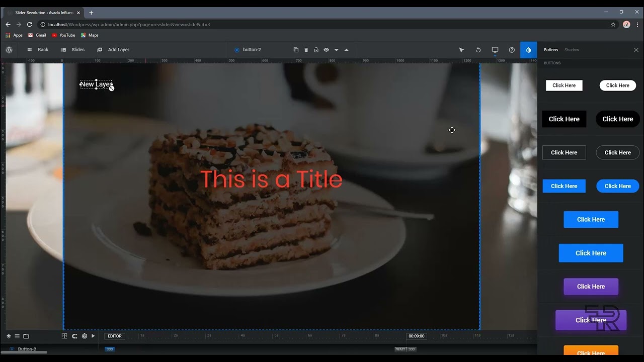
Task: Move the layer up with the up arrow
Action: [346, 50]
